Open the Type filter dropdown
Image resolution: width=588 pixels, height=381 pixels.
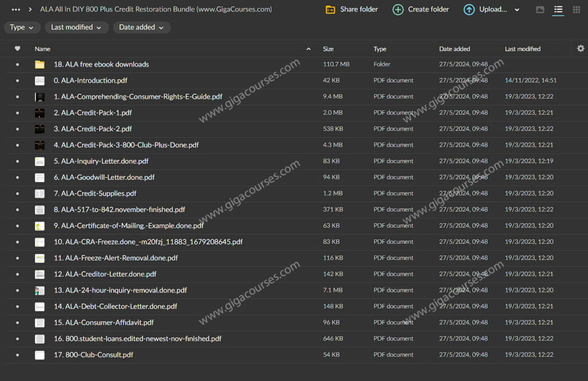click(21, 28)
